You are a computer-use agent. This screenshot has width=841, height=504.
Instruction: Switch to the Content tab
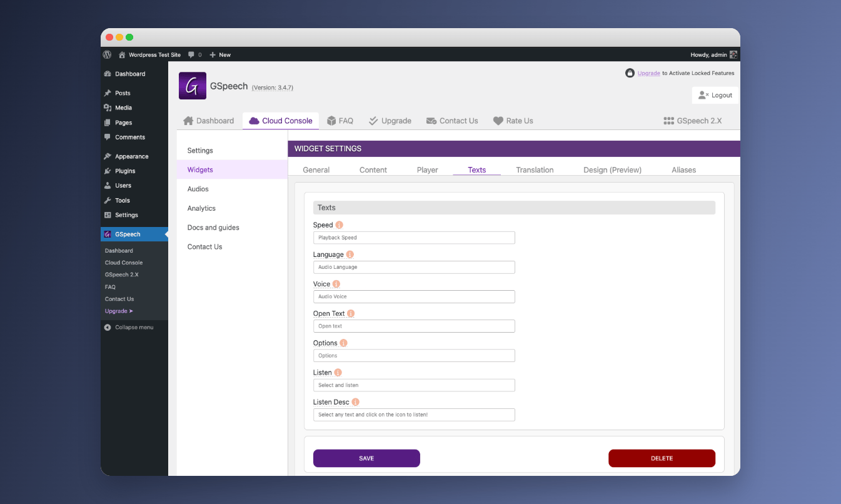(x=373, y=169)
